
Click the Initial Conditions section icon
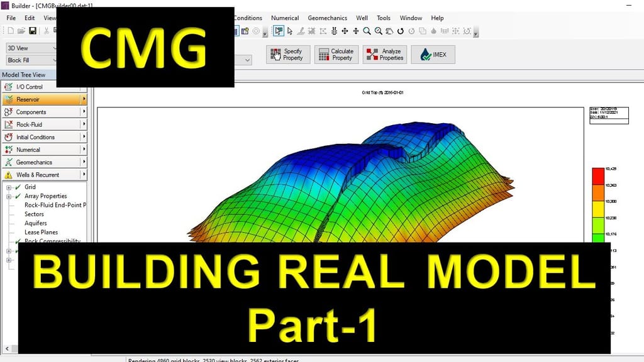click(x=8, y=137)
